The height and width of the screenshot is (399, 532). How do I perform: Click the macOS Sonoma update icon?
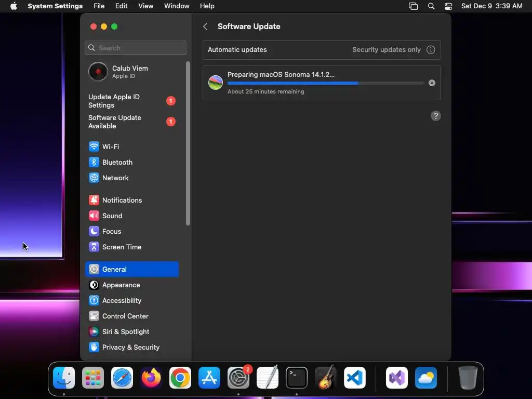pyautogui.click(x=216, y=83)
